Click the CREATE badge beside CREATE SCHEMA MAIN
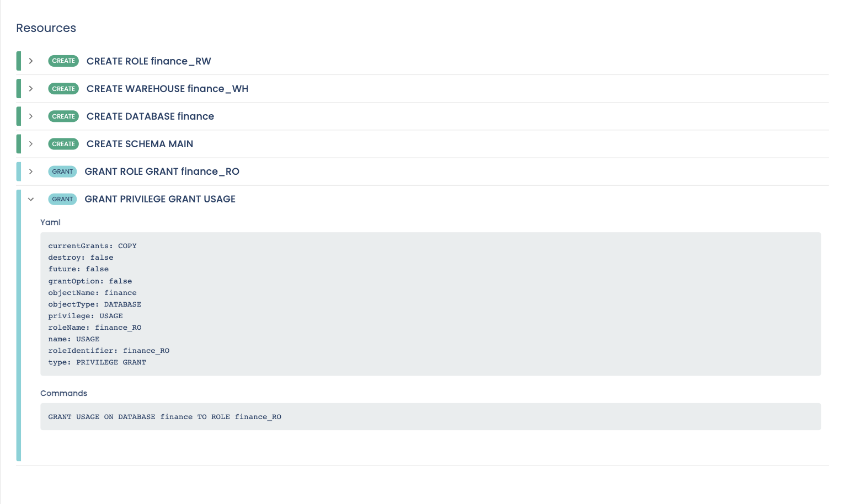 point(63,144)
